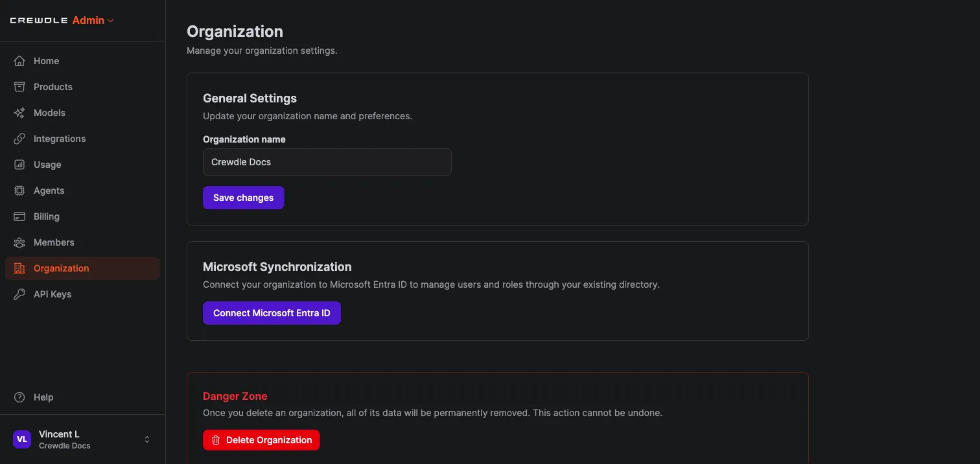Click the Usage chart icon
980x464 pixels.
[19, 165]
